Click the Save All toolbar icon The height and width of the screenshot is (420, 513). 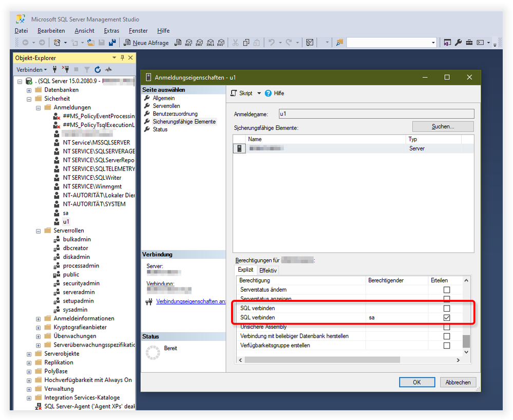coord(112,43)
